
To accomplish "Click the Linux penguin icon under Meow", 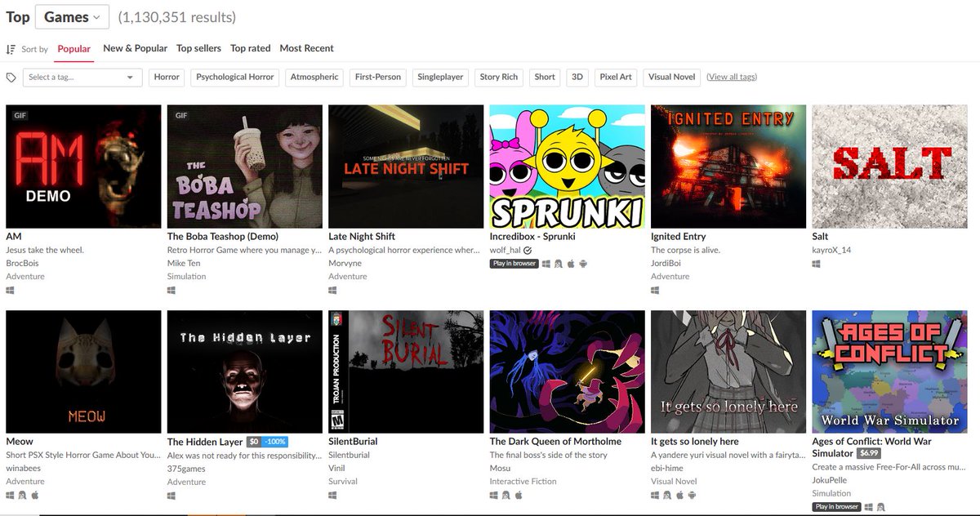I will click(x=22, y=494).
